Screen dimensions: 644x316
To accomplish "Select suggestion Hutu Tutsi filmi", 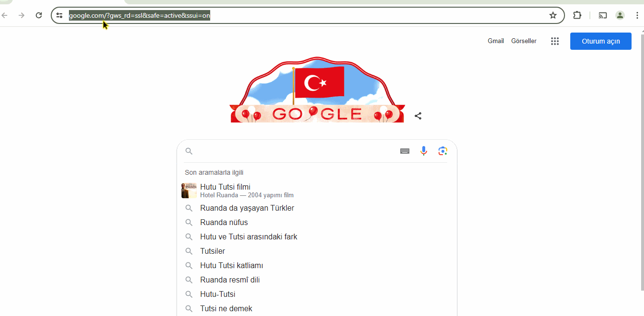I will [317, 190].
